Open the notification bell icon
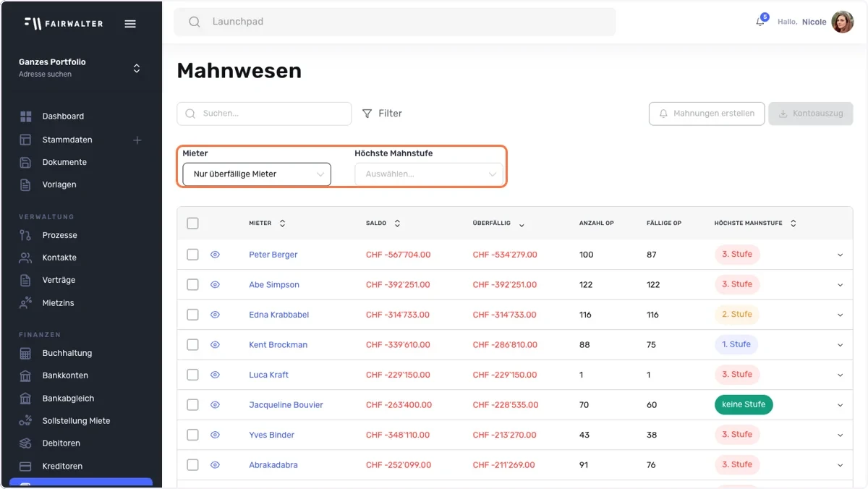Viewport: 868px width, 489px height. (760, 22)
